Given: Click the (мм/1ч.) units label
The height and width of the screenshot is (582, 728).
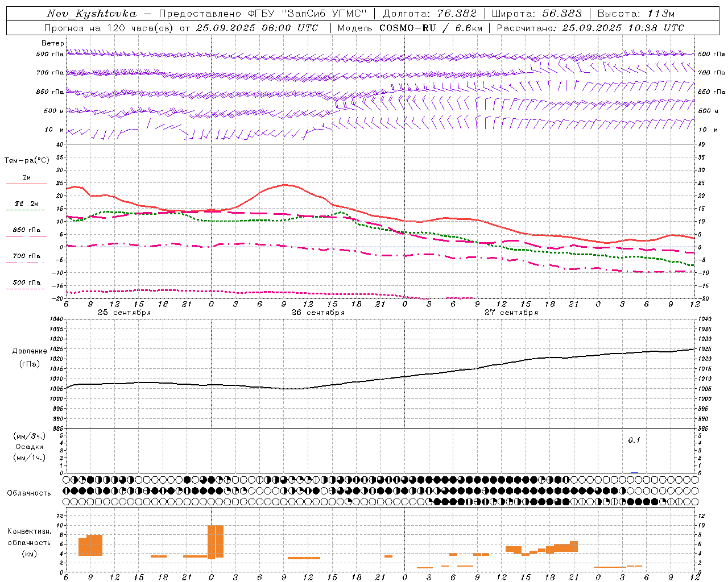Looking at the screenshot, I should tap(30, 458).
